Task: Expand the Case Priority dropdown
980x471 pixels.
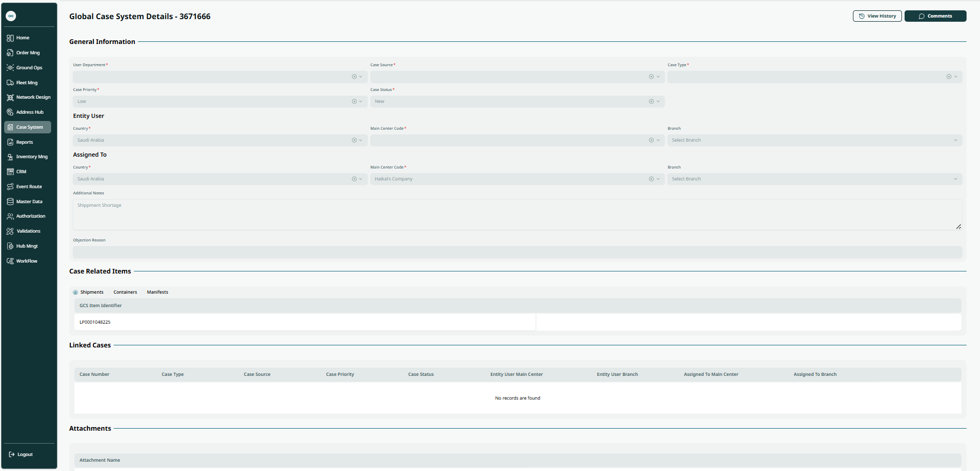Action: point(361,101)
